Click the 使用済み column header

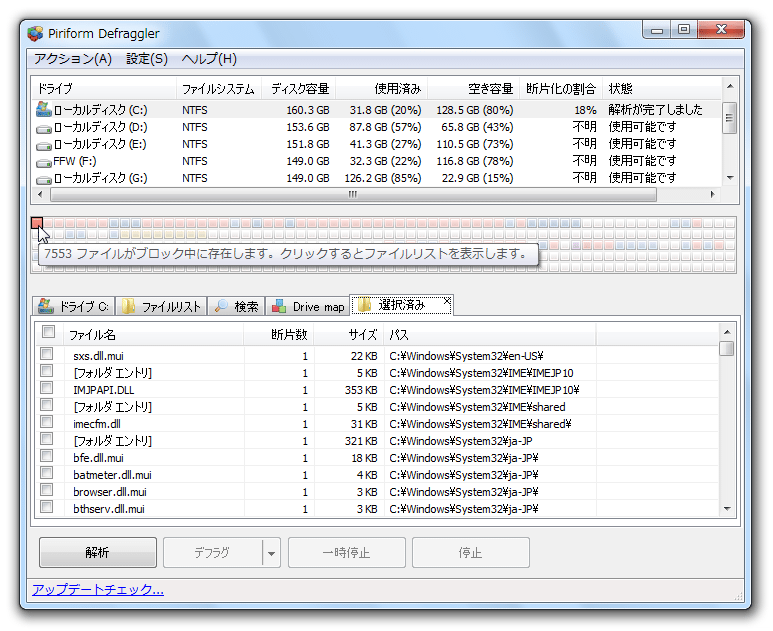pos(382,89)
